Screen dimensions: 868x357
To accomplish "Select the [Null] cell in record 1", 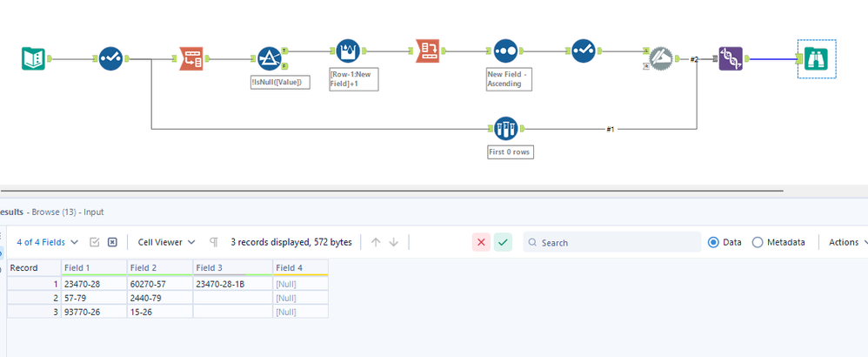I will [x=301, y=284].
